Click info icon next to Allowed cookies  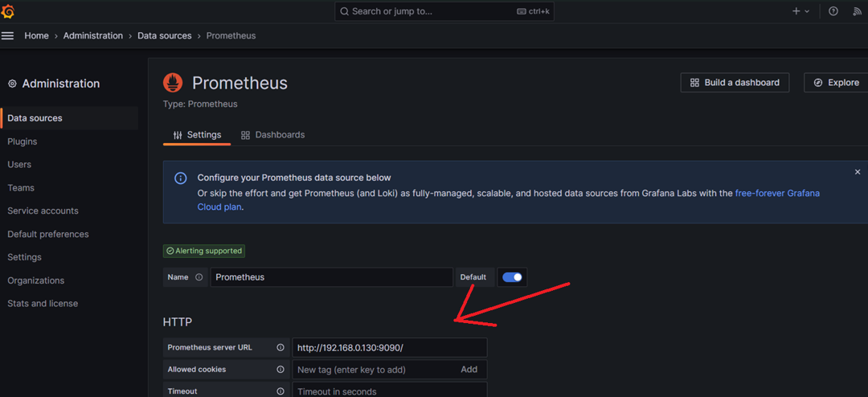pos(280,370)
